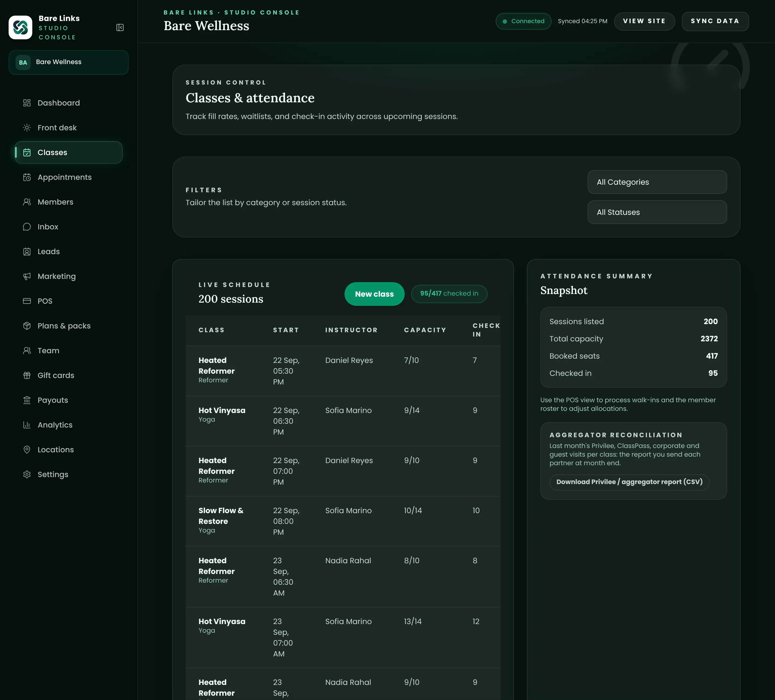Click the Locations map pin icon
775x700 pixels.
[x=27, y=450]
